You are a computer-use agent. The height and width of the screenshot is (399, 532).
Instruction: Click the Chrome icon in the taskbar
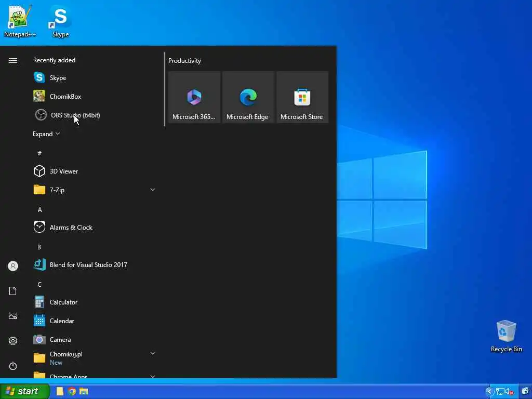(72, 391)
